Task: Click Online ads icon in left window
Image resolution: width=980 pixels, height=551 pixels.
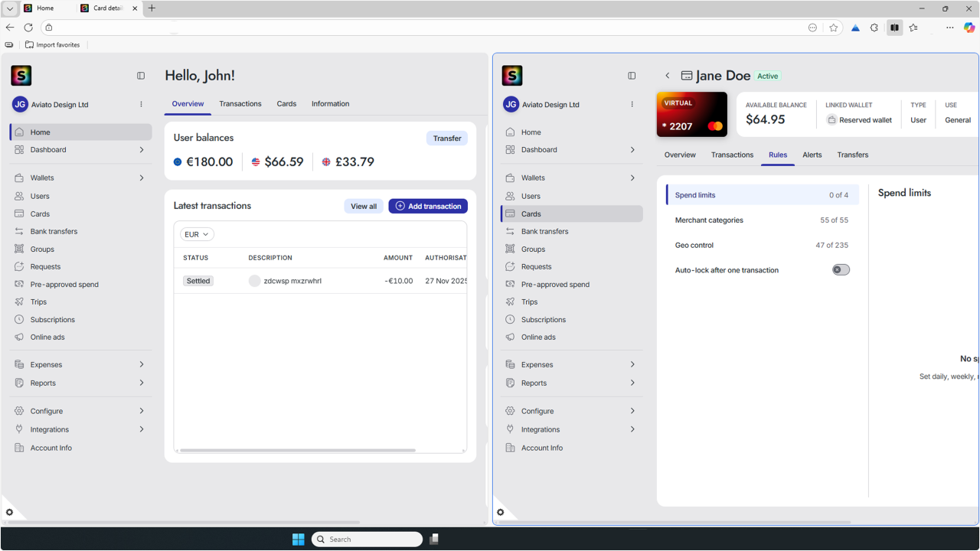Action: [x=19, y=337]
